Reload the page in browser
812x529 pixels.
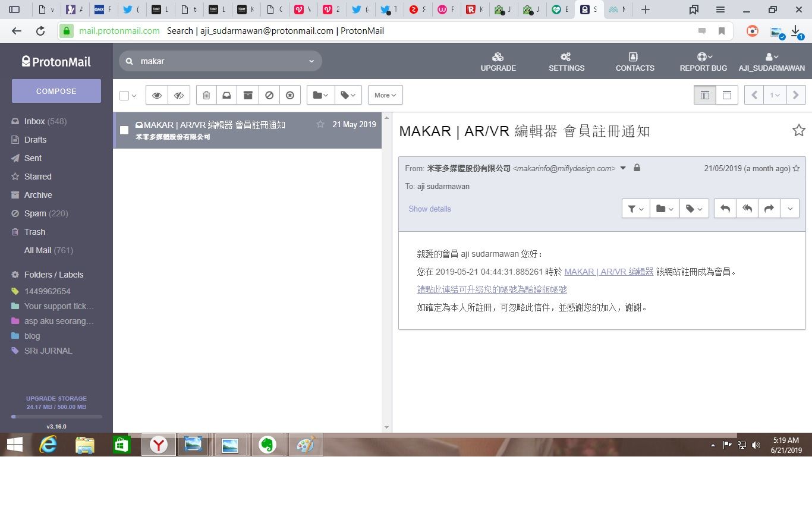tap(40, 31)
